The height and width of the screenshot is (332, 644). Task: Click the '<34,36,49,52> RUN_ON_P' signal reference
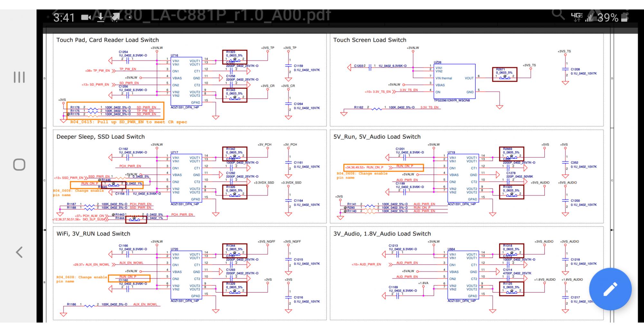tap(364, 168)
